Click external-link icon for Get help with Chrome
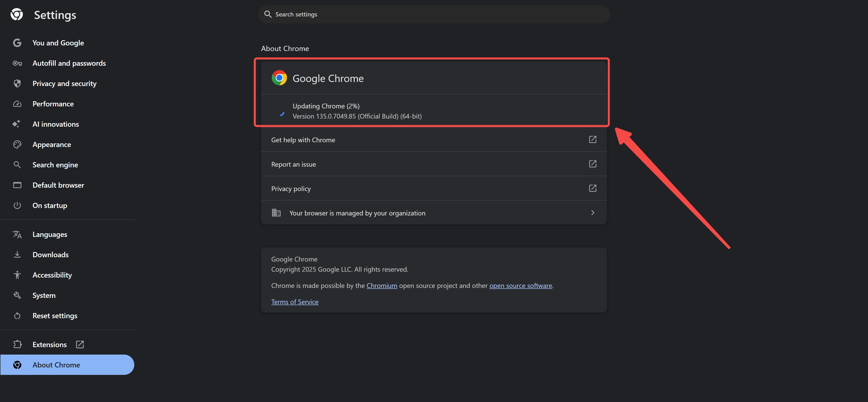Image resolution: width=868 pixels, height=402 pixels. (x=593, y=139)
